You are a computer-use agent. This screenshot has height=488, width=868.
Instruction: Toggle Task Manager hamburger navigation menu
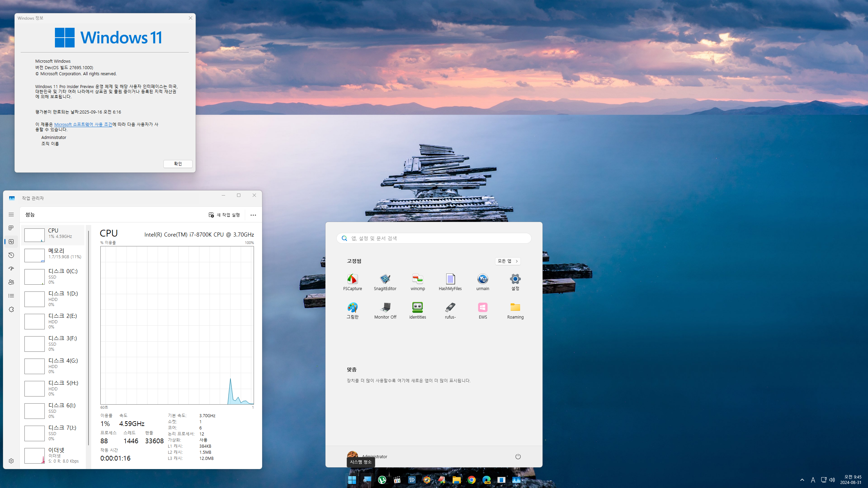point(11,215)
